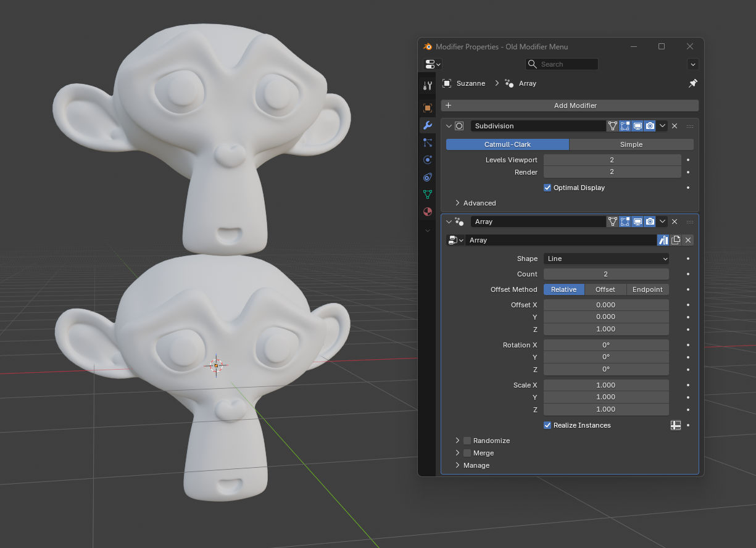The image size is (756, 548).
Task: Select the Modifiers wrench tab icon
Action: pyautogui.click(x=428, y=125)
